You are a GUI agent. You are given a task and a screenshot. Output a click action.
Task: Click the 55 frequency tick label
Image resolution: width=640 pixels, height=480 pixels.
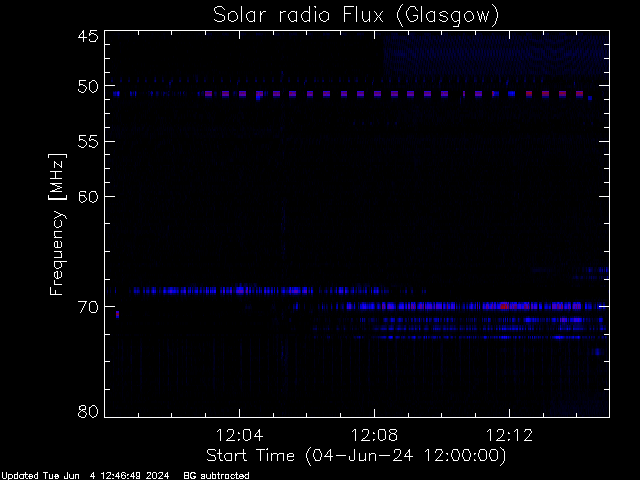coord(88,142)
